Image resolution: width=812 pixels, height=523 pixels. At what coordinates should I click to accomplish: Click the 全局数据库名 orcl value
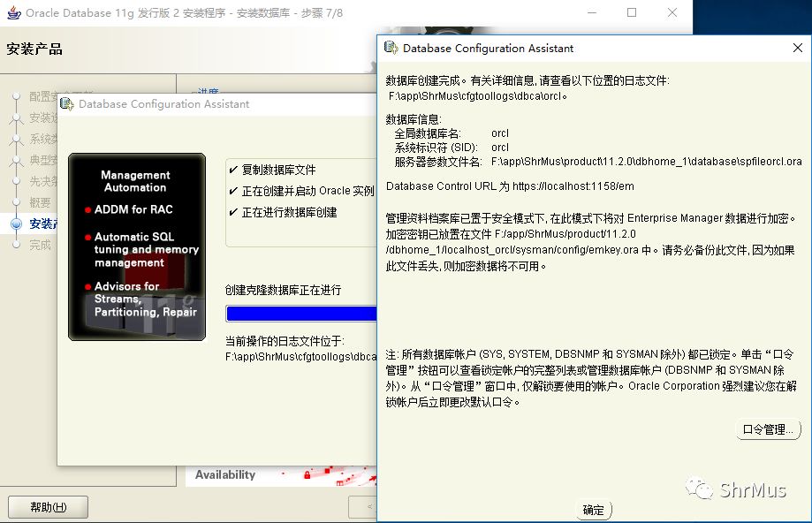[x=500, y=133]
